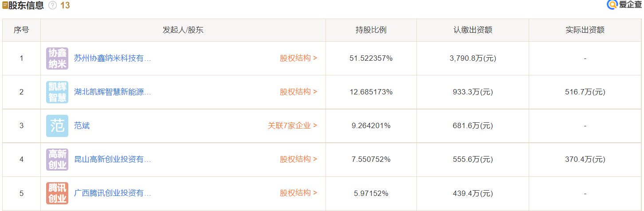The height and width of the screenshot is (211, 644).
Task: Expand 股权结构 for 昆山高新创业投资
Action: point(298,159)
